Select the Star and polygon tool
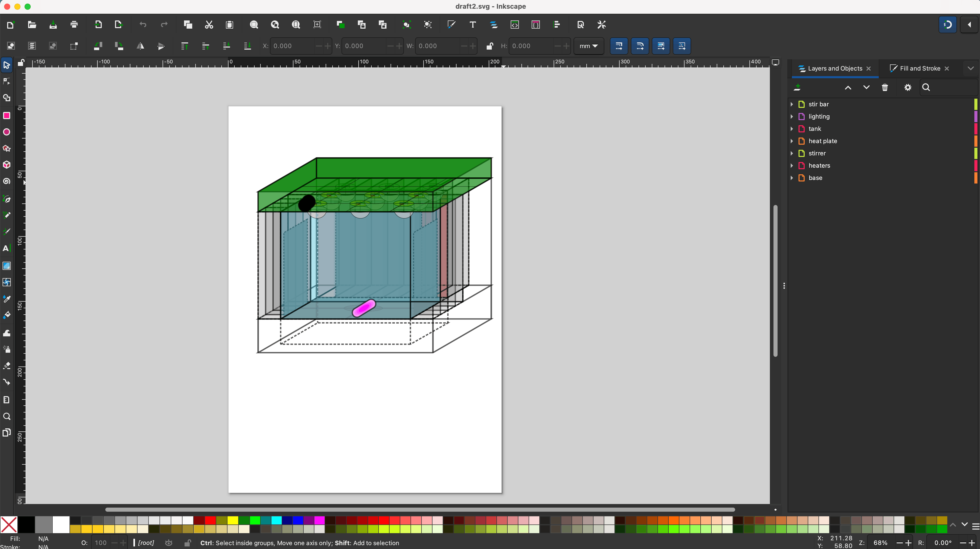Viewport: 980px width, 549px height. coord(6,148)
